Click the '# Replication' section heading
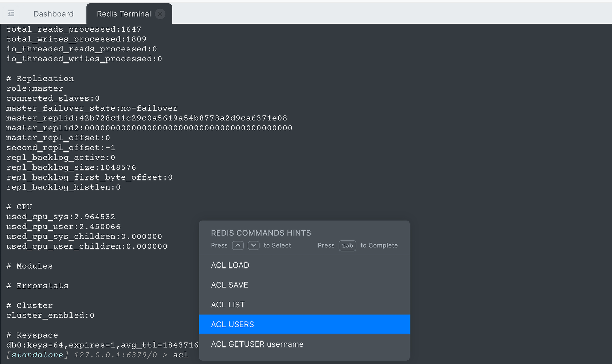This screenshot has width=612, height=364. pyautogui.click(x=40, y=79)
